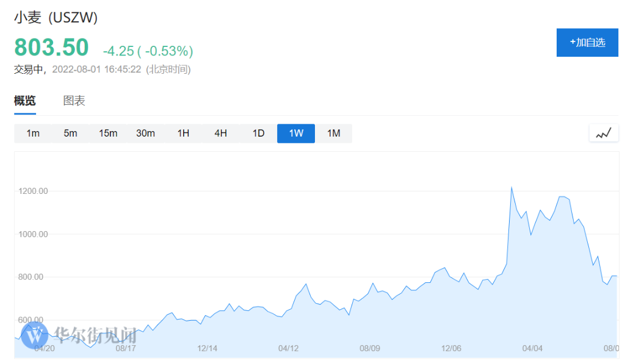This screenshot has width=625, height=364.
Task: Switch to 1M monthly interval
Action: point(333,133)
